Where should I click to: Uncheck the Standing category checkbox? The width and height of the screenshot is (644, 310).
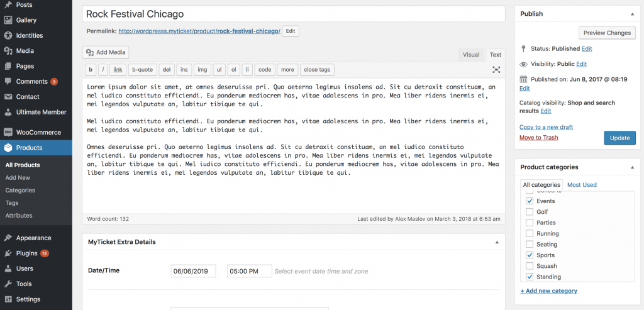click(530, 277)
